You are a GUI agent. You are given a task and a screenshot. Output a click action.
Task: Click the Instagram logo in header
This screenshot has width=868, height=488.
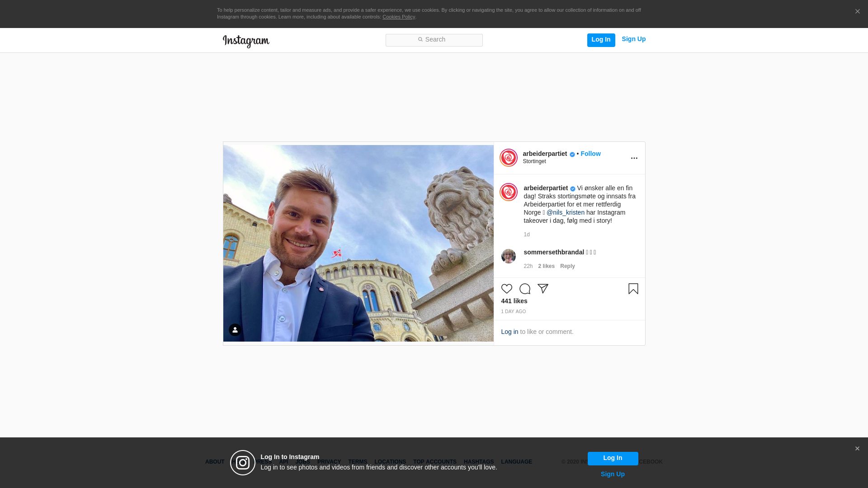pyautogui.click(x=246, y=41)
